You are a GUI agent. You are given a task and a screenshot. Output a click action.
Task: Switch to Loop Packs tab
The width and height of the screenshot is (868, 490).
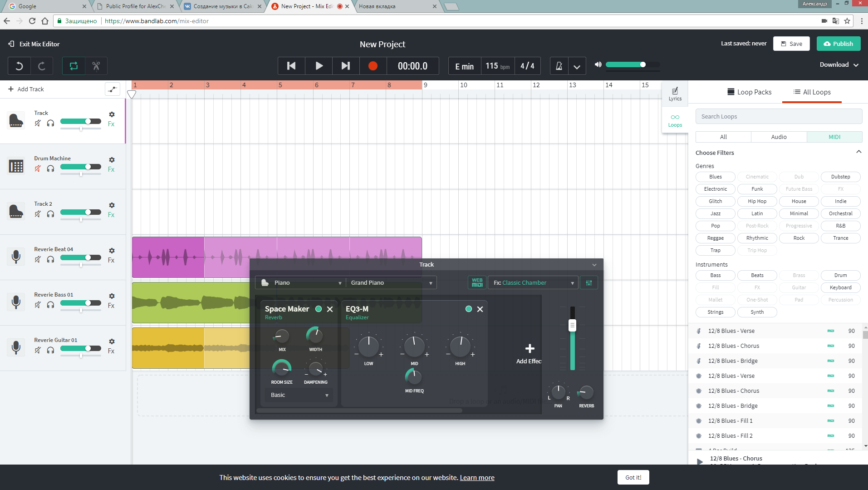749,92
